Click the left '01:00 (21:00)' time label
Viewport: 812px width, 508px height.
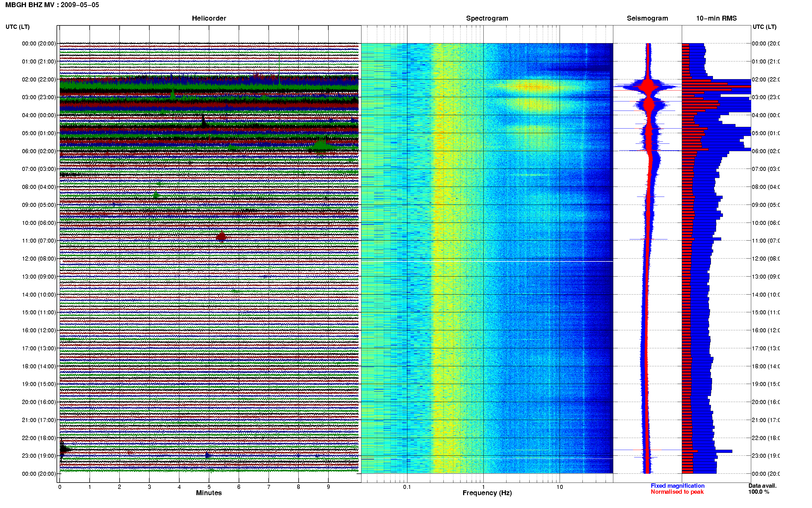39,61
